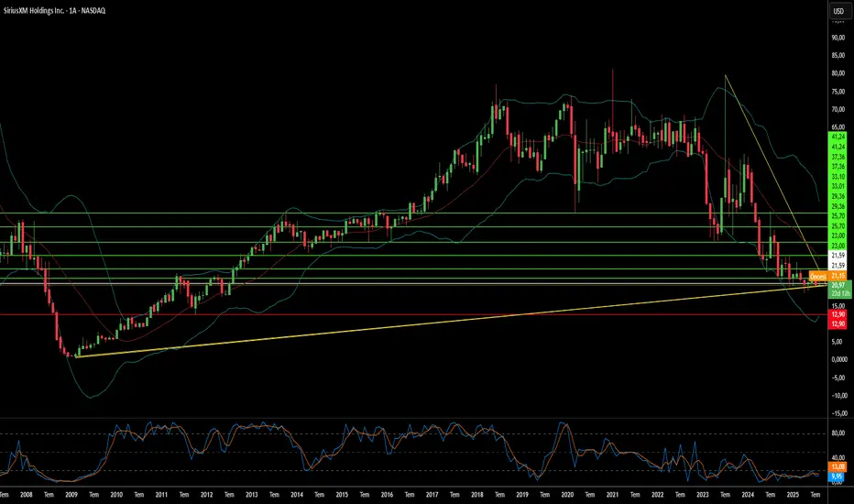Screen dimensions: 854x504
Task: Click the 40,00 oscillator axis label
Action: pyautogui.click(x=838, y=457)
